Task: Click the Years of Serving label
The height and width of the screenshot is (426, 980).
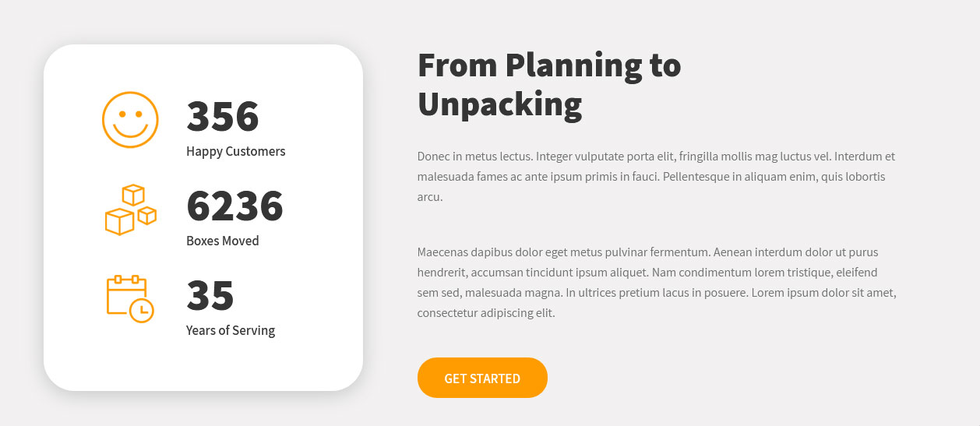Action: [231, 330]
